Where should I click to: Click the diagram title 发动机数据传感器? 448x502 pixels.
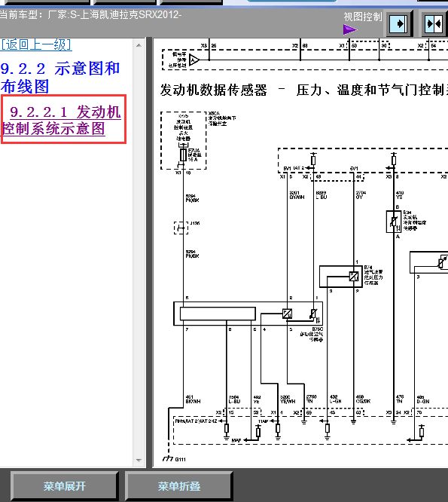point(213,90)
